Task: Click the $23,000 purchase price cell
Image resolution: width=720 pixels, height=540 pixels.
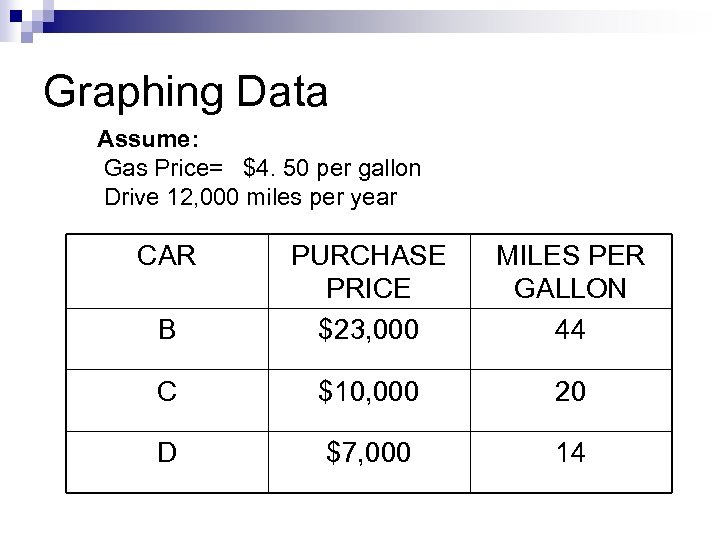Action: point(367,327)
